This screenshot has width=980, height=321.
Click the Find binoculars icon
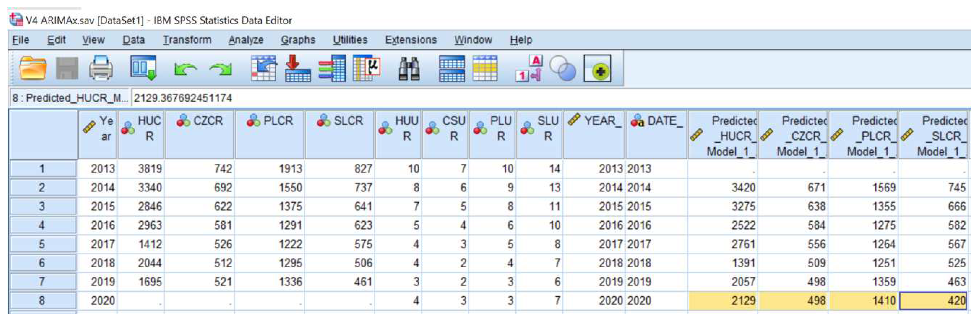click(409, 69)
